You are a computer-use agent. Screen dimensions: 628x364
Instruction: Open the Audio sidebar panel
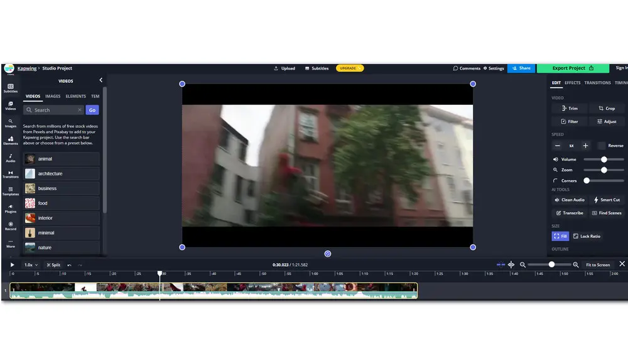click(11, 158)
